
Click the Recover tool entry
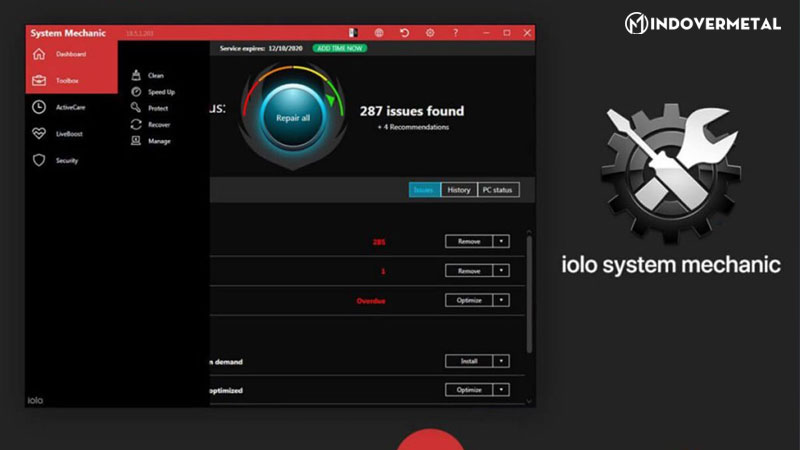158,125
